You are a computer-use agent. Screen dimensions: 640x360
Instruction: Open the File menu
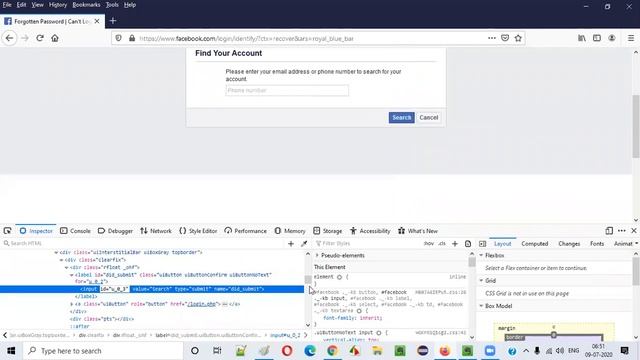coord(7,5)
